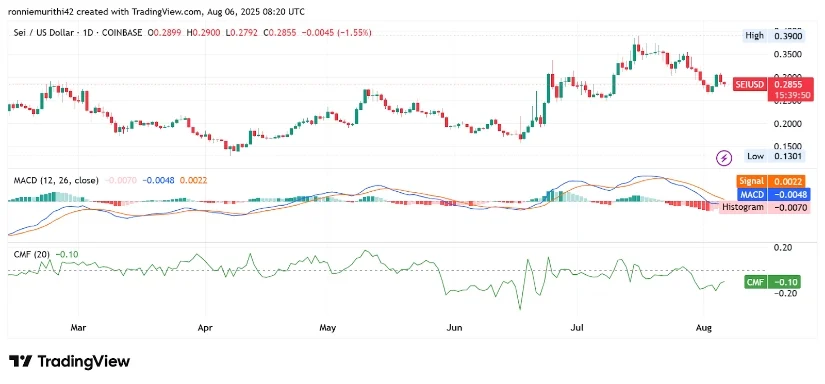Click the purple lightning bolt icon
The image size is (825, 384).
coord(725,157)
